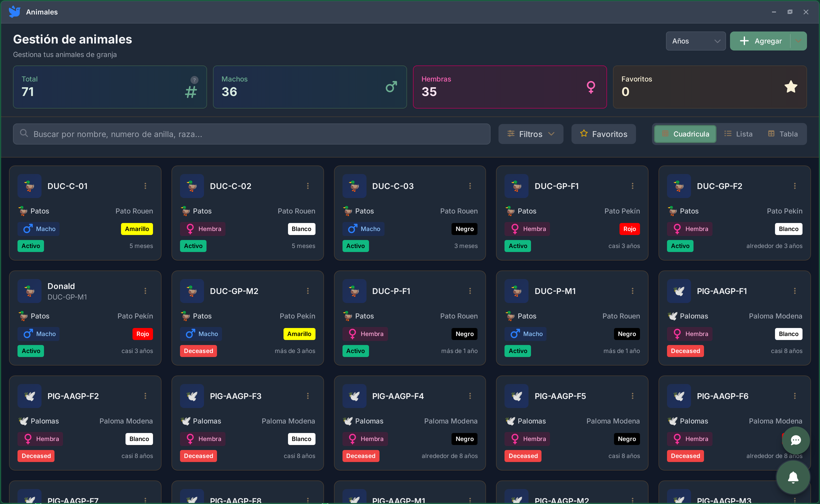Click the female symbol in Hembras card

coord(591,87)
